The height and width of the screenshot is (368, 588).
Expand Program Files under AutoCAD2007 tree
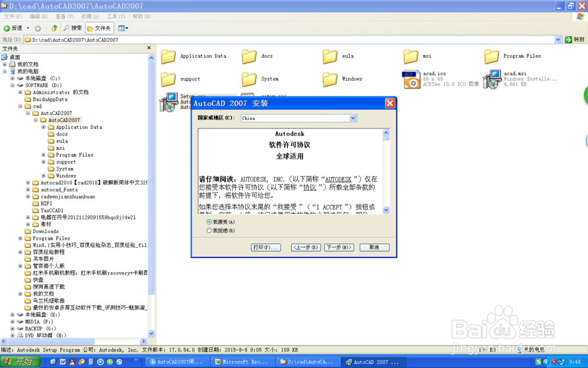coord(44,155)
